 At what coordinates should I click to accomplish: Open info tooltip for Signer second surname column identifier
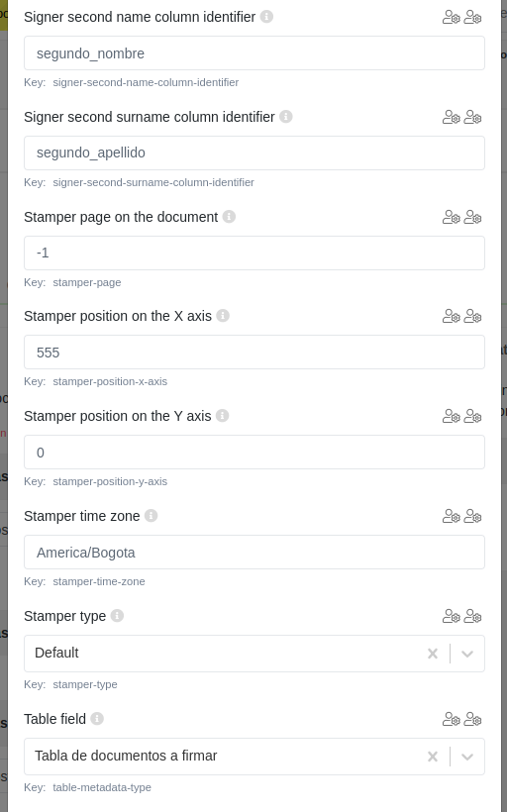(286, 117)
